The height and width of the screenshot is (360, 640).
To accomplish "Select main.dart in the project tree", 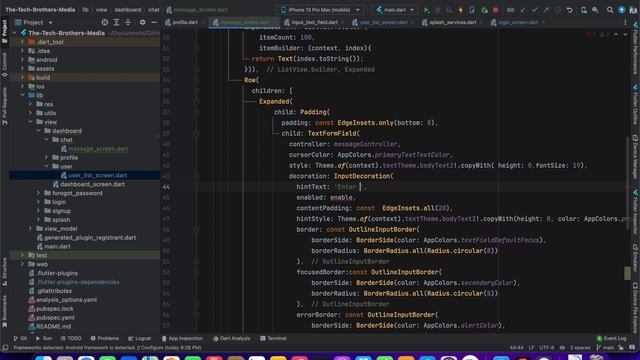I will [x=57, y=246].
